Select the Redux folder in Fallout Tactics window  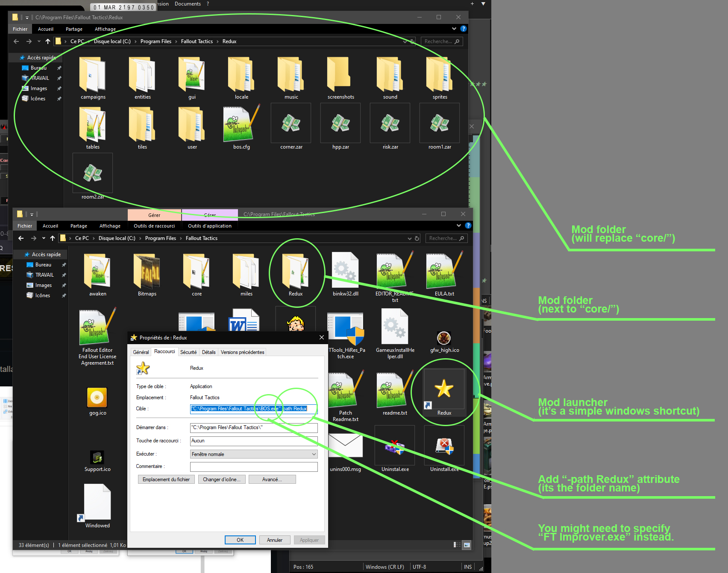pos(296,275)
